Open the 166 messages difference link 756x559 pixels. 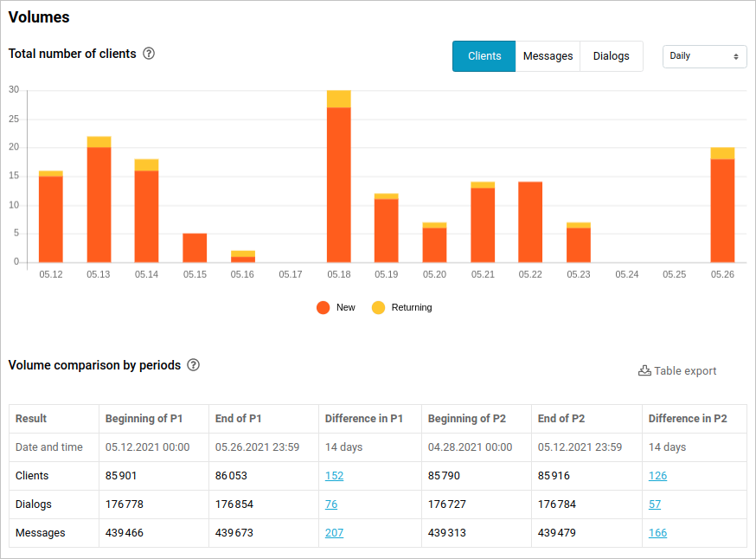pyautogui.click(x=657, y=533)
